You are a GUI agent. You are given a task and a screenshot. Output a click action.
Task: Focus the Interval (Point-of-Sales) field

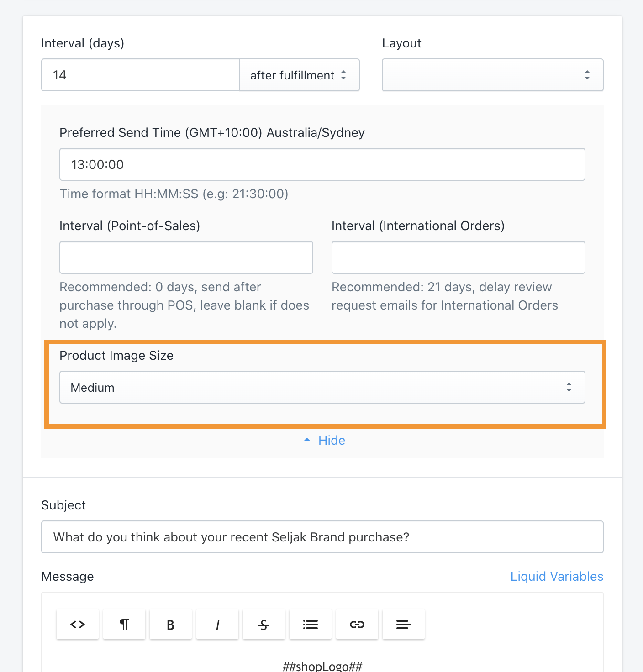(x=186, y=257)
